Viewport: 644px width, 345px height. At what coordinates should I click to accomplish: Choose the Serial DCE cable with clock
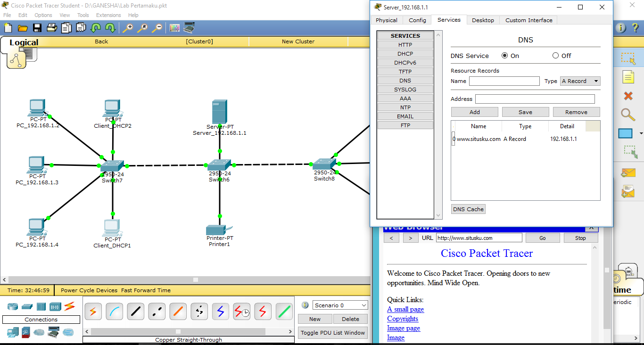point(241,311)
